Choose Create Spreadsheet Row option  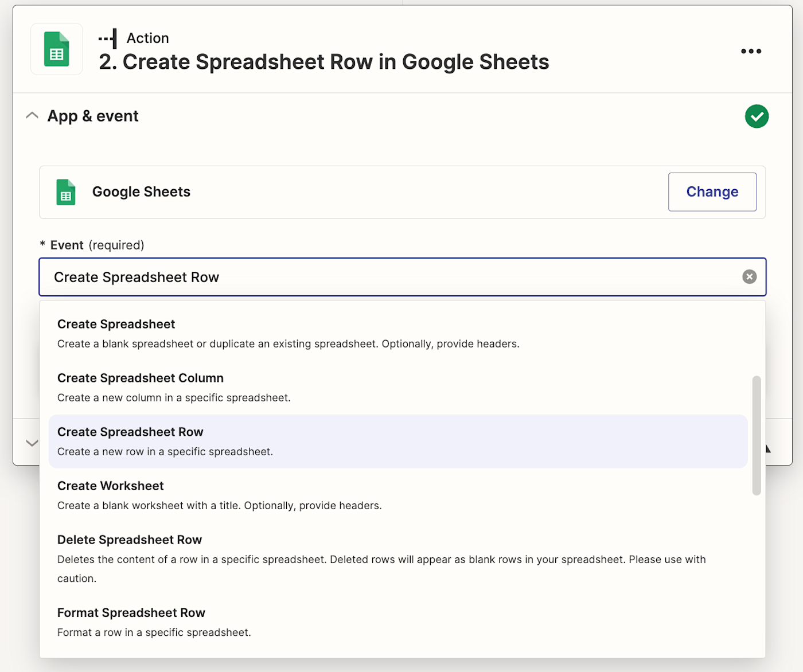pyautogui.click(x=130, y=432)
